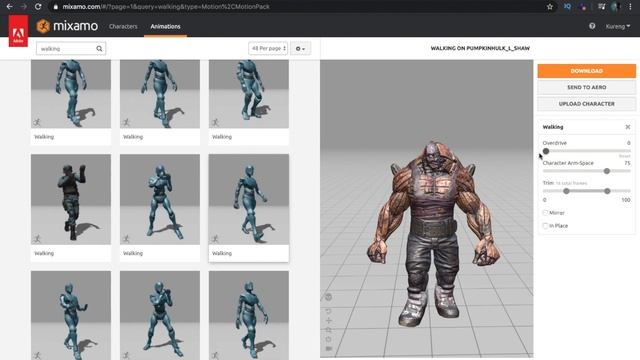Image resolution: width=640 pixels, height=360 pixels.
Task: Select the Animations tab
Action: pyautogui.click(x=165, y=26)
